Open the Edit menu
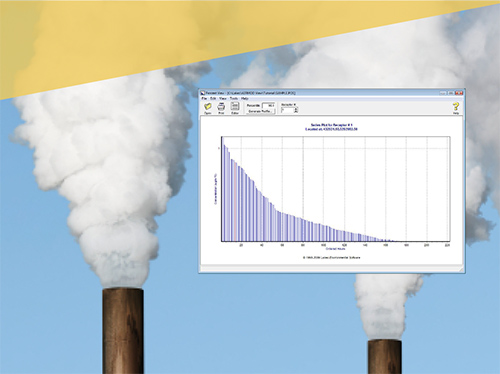Screen dimensions: 500x374 tap(213, 98)
